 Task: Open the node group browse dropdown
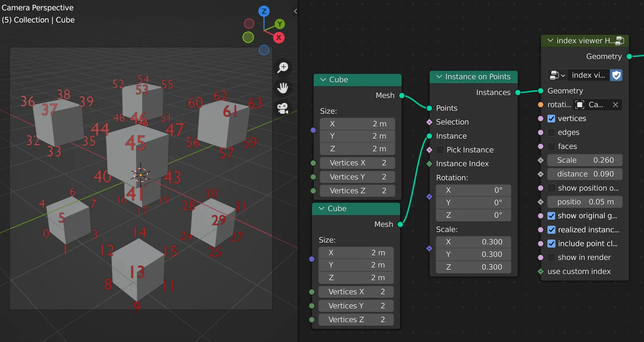pyautogui.click(x=557, y=75)
